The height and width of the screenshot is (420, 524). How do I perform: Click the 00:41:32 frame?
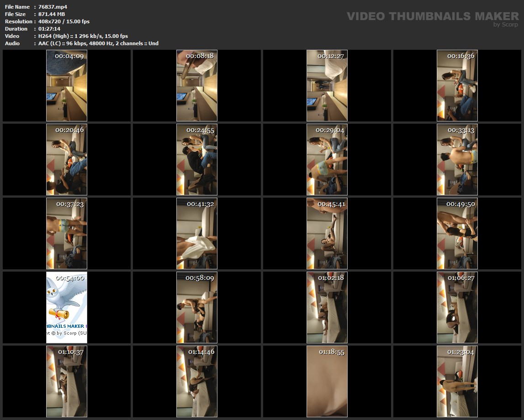tap(197, 233)
